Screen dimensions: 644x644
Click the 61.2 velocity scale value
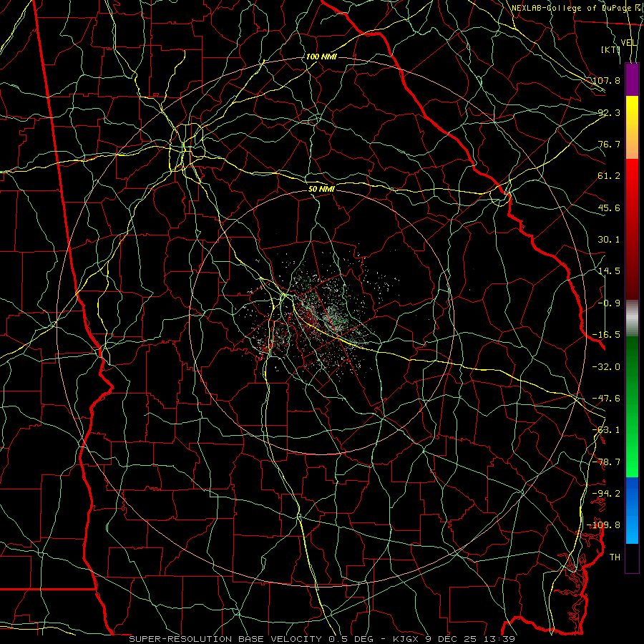point(609,176)
